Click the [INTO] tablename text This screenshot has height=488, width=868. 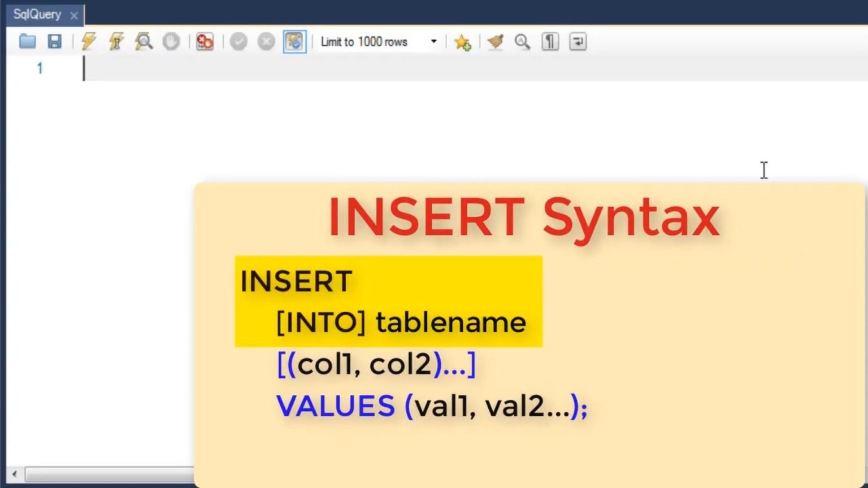tap(401, 323)
